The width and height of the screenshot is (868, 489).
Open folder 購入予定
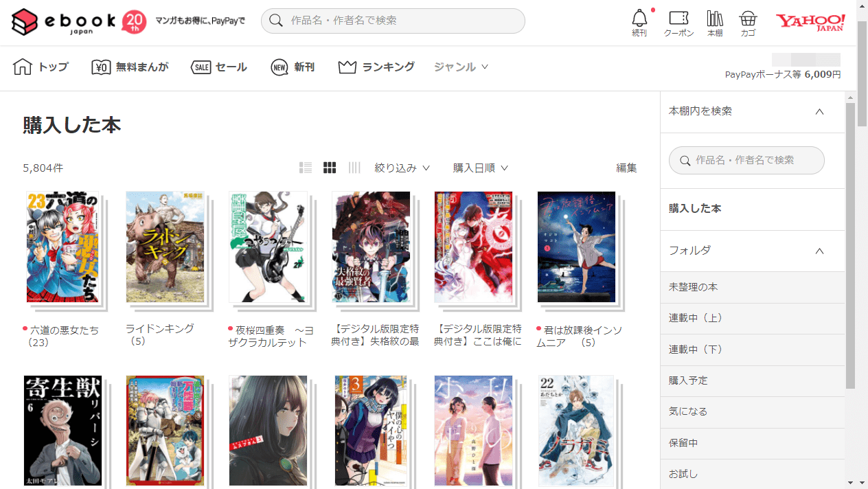point(753,380)
